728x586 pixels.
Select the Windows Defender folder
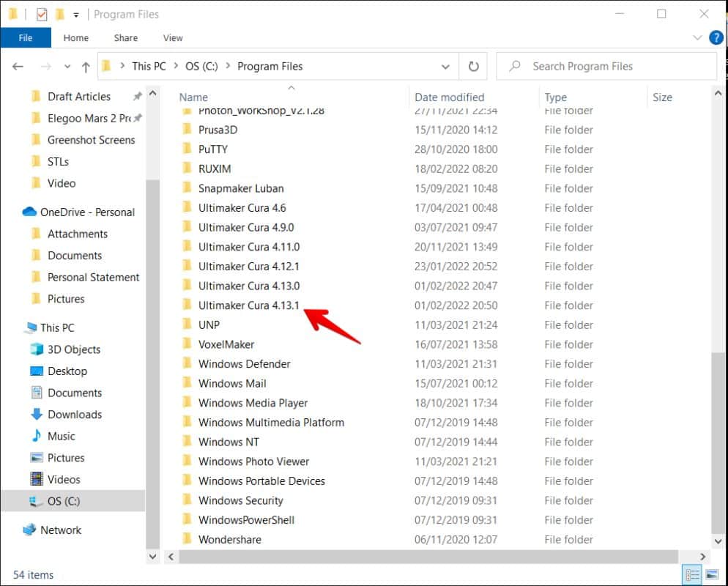pos(244,363)
